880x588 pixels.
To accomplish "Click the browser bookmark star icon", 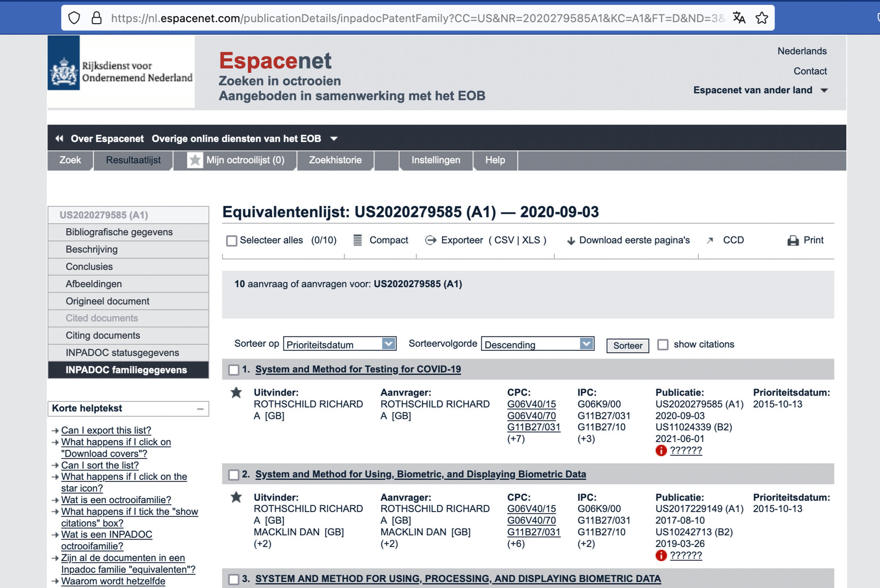I will click(761, 18).
